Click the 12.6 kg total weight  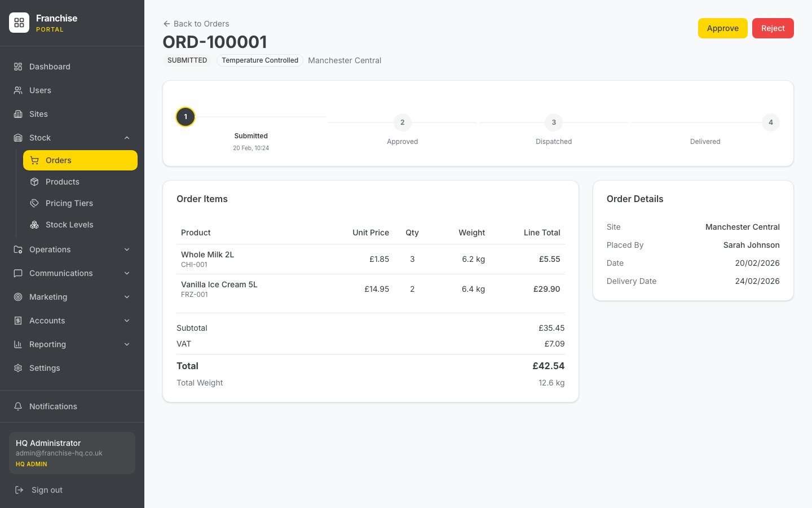tap(551, 383)
